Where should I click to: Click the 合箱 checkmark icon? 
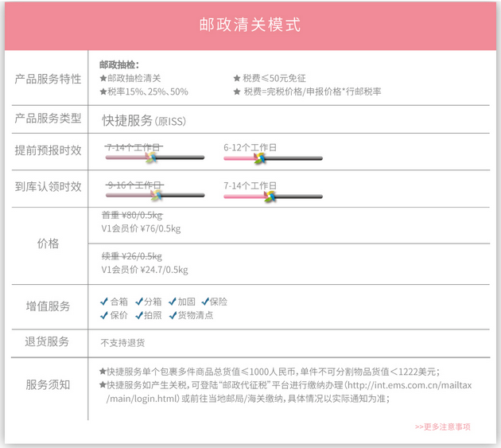(104, 302)
